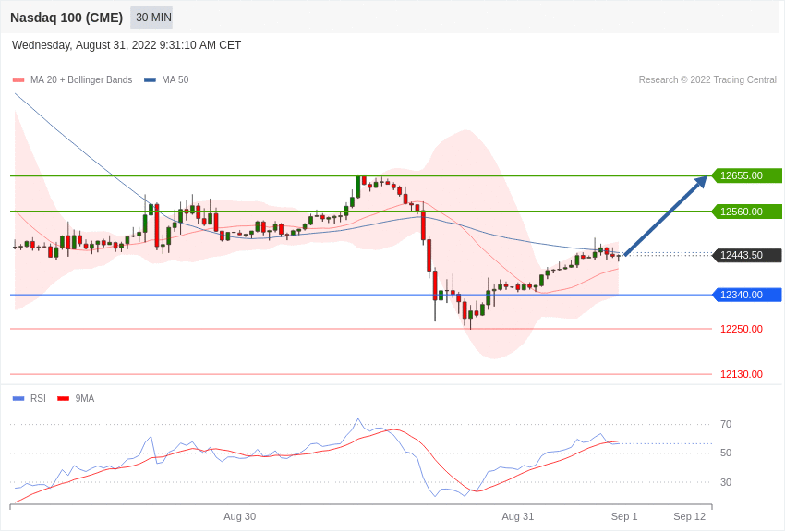Click the 12250.00 support level label
The height and width of the screenshot is (532, 785).
pos(742,329)
